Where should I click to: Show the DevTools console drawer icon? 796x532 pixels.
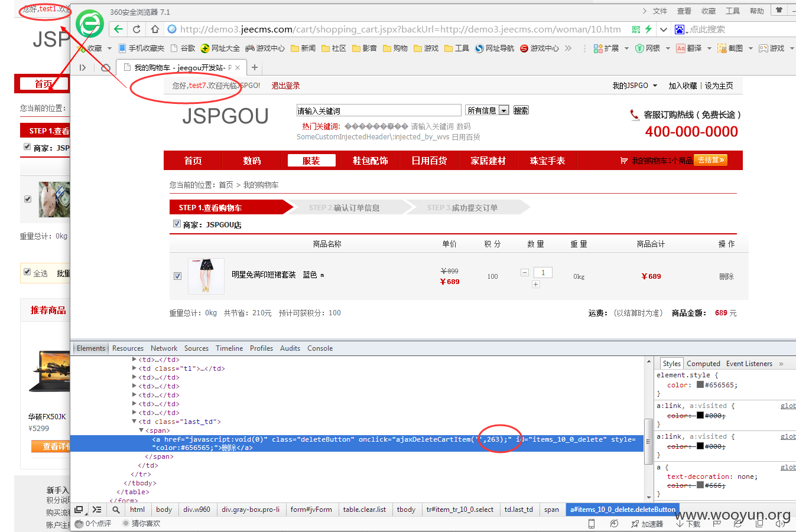tap(97, 510)
